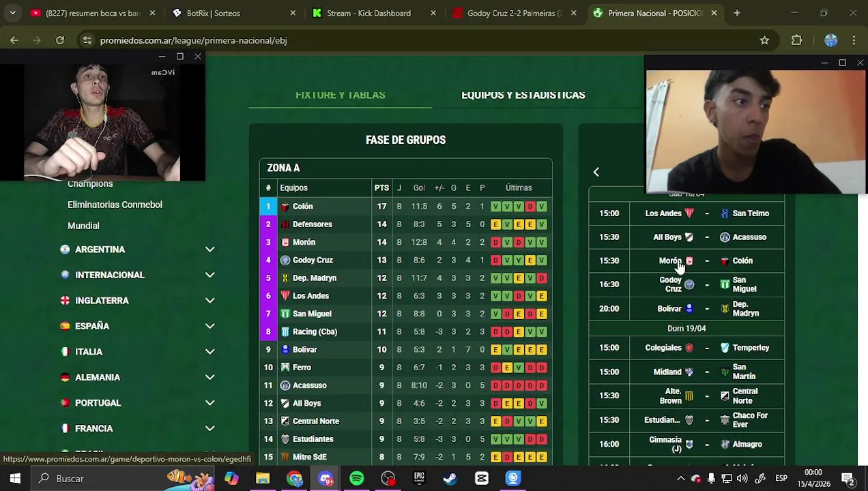Expand the Argentina leagues section
This screenshot has width=868, height=491.
click(x=209, y=250)
